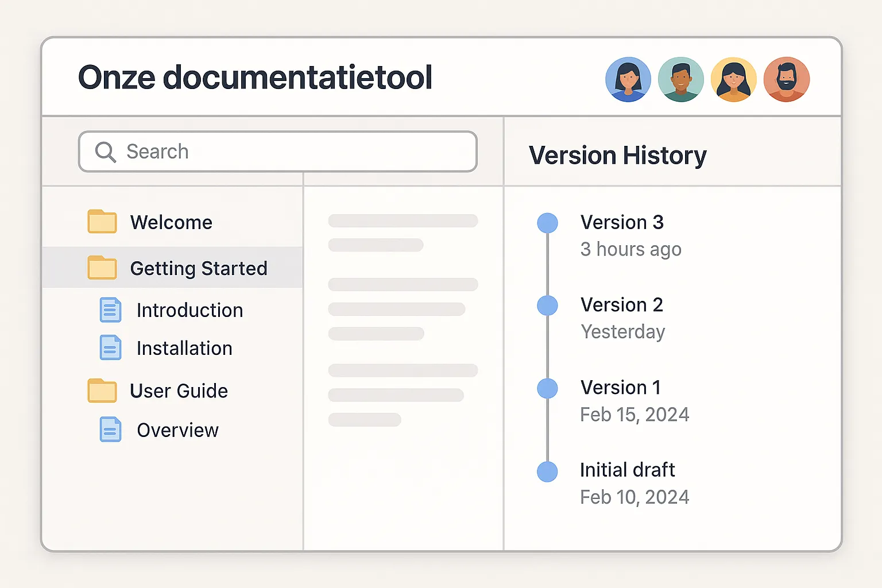Select the Version 2 timeline dot
This screenshot has width=882, height=588.
tap(547, 305)
